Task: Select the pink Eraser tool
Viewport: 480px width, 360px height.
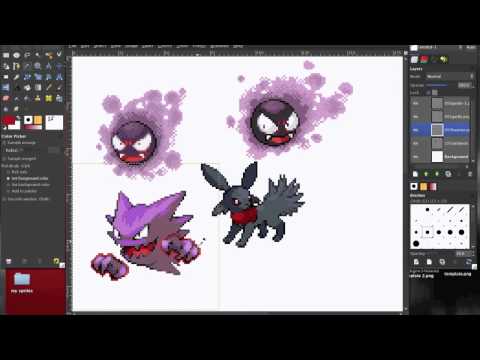Action: (6, 98)
